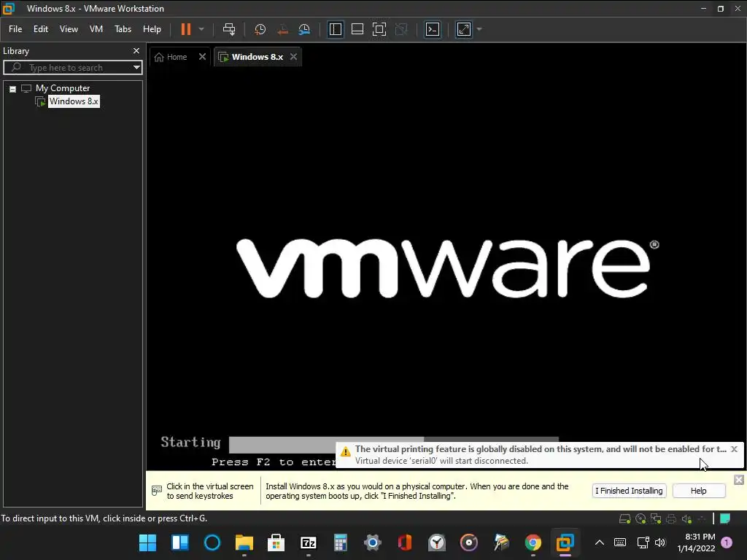The height and width of the screenshot is (560, 747).
Task: Open the notification badge in the tray
Action: tap(727, 542)
